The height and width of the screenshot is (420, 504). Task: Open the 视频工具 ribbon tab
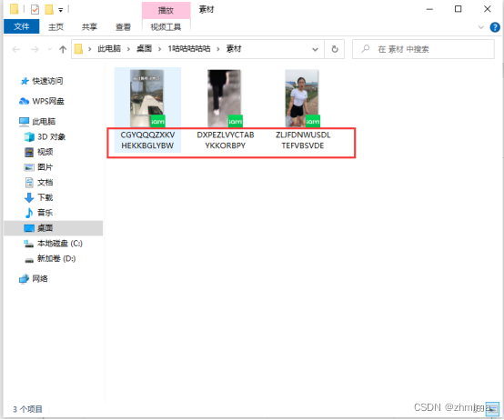(166, 27)
